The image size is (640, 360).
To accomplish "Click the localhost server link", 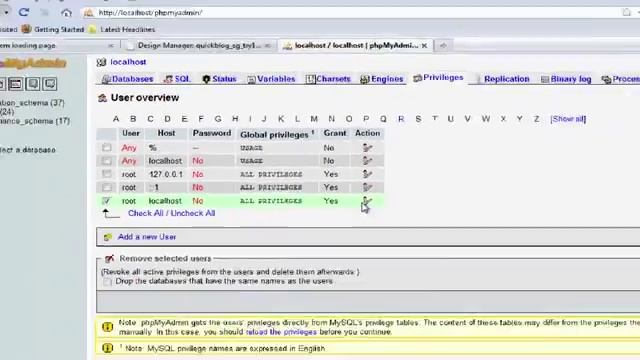I will pos(128,62).
